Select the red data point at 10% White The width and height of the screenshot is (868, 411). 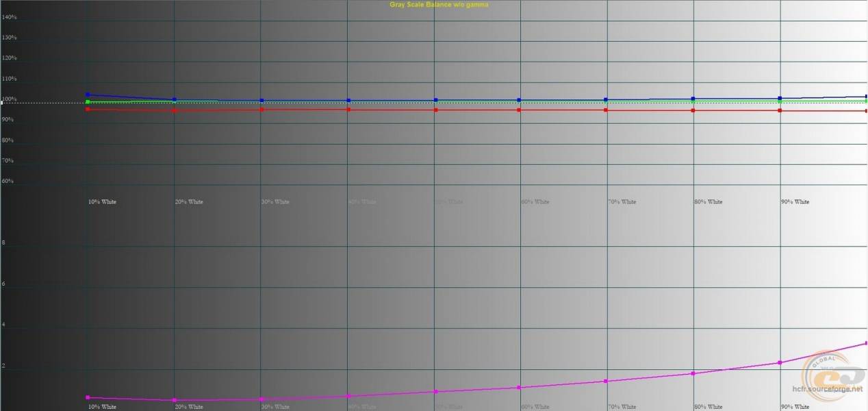88,109
